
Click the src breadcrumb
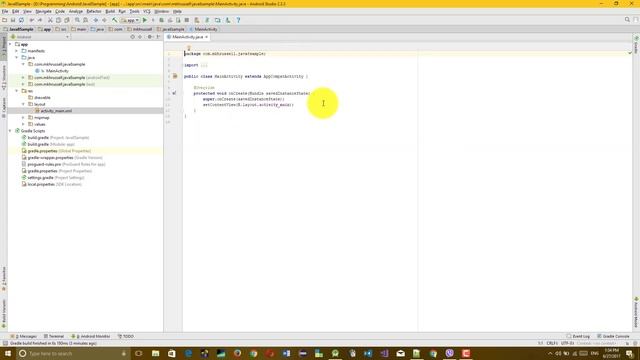click(x=61, y=29)
